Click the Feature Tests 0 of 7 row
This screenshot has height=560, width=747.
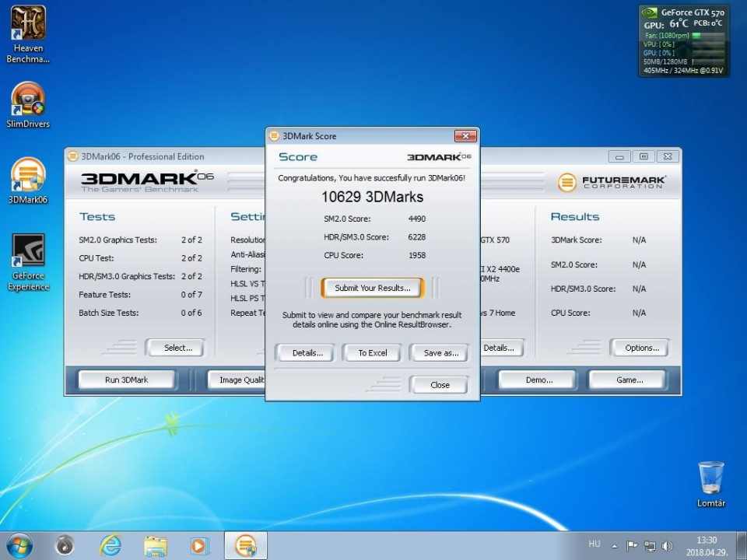point(141,295)
